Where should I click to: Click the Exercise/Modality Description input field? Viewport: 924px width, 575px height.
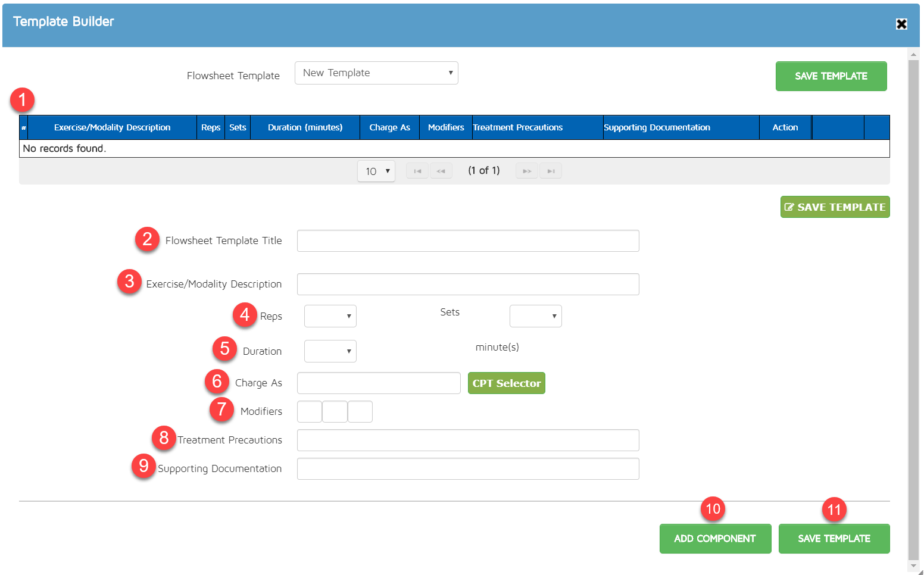(x=468, y=285)
